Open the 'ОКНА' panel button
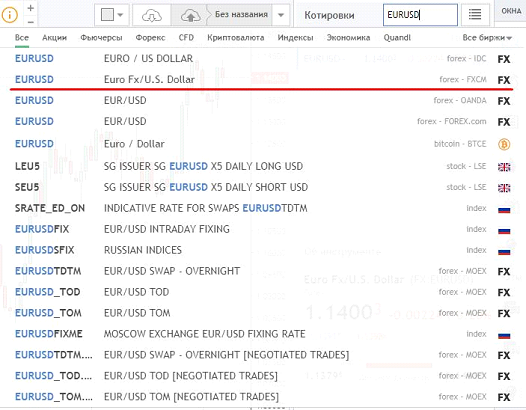This screenshot has width=526, height=410. (x=511, y=11)
